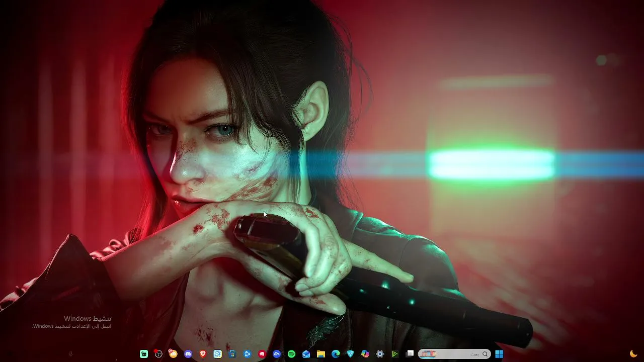The width and height of the screenshot is (644, 362).
Task: Open File Explorer
Action: pyautogui.click(x=320, y=354)
